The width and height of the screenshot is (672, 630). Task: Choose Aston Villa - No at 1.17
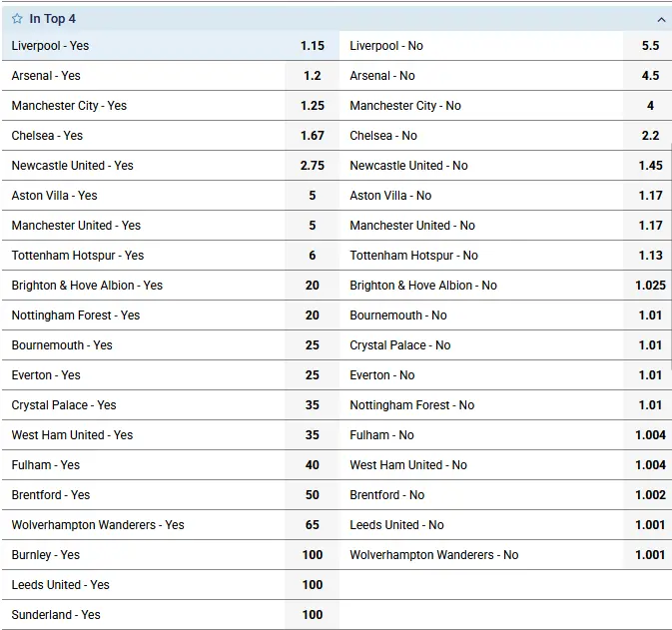coord(506,196)
